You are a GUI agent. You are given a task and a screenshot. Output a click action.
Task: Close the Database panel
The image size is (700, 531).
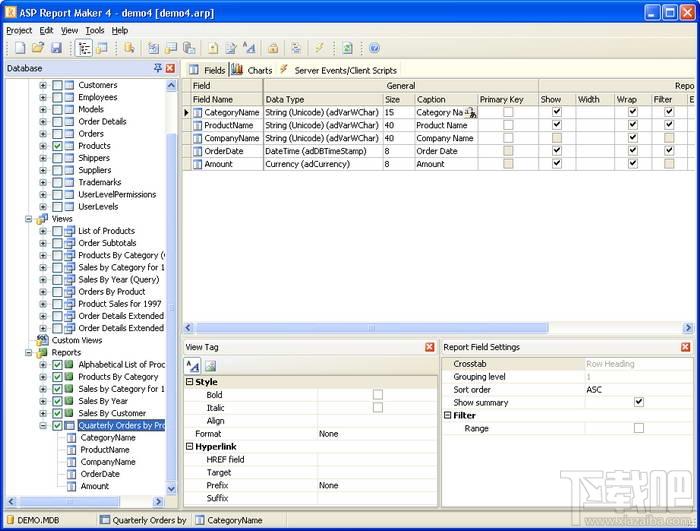[170, 68]
